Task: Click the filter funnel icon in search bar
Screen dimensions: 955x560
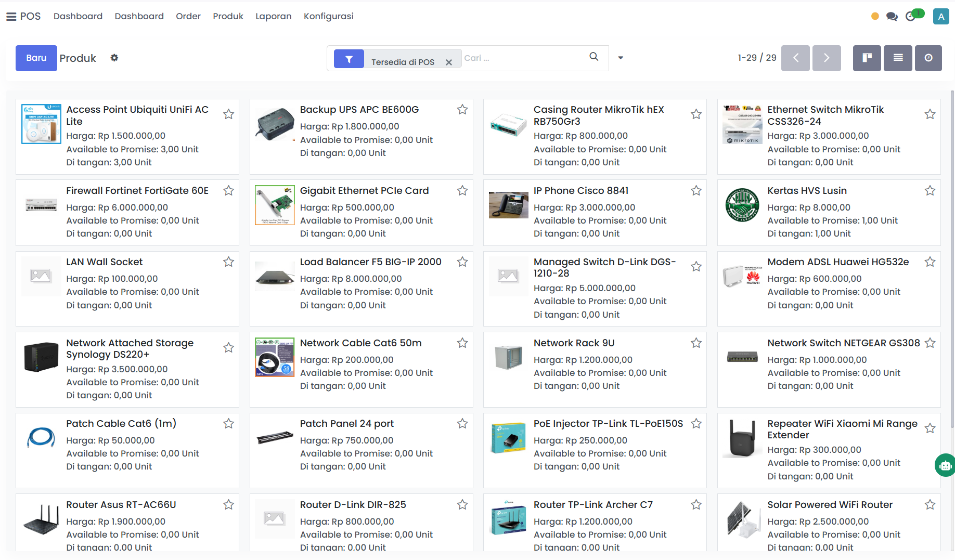Action: (349, 59)
